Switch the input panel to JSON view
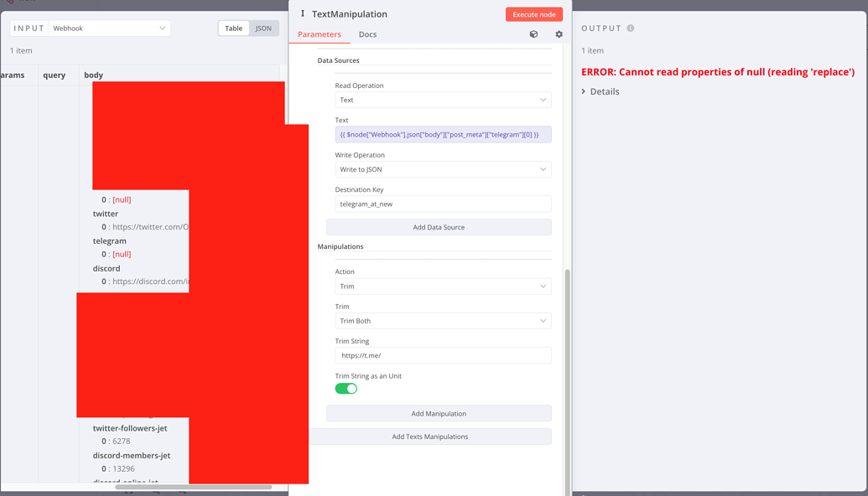This screenshot has width=868, height=496. pos(263,28)
